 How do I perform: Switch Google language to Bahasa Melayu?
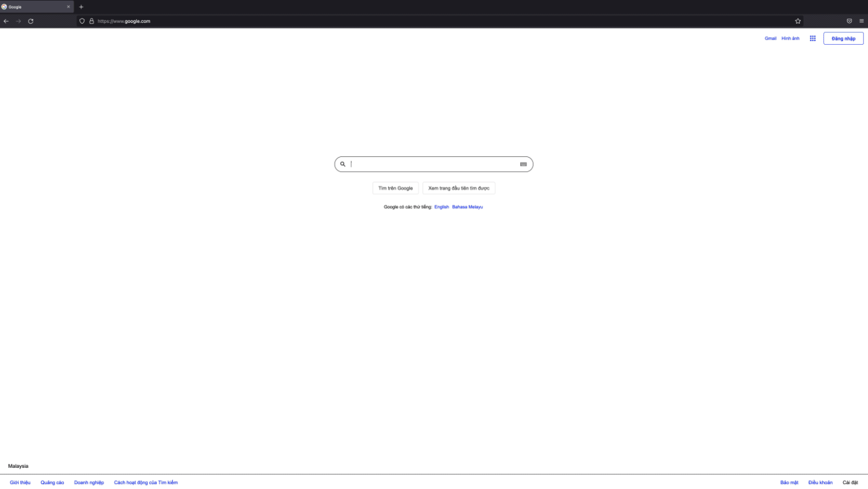click(x=467, y=207)
